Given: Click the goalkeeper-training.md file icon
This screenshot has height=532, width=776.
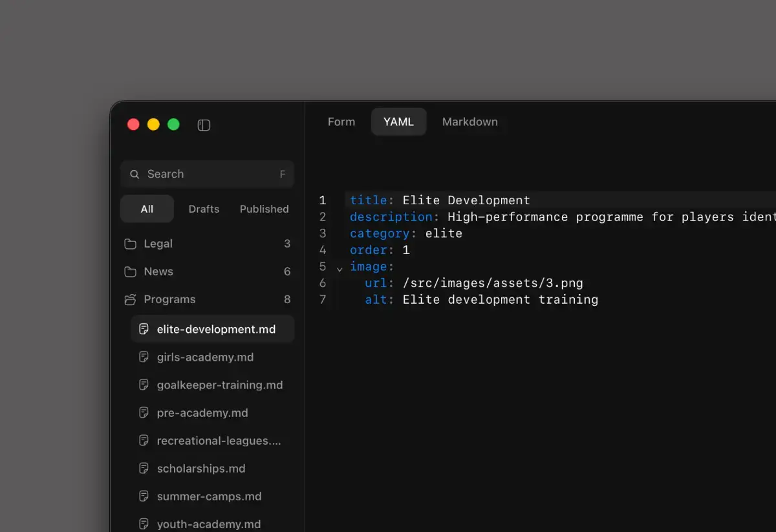Looking at the screenshot, I should point(144,385).
